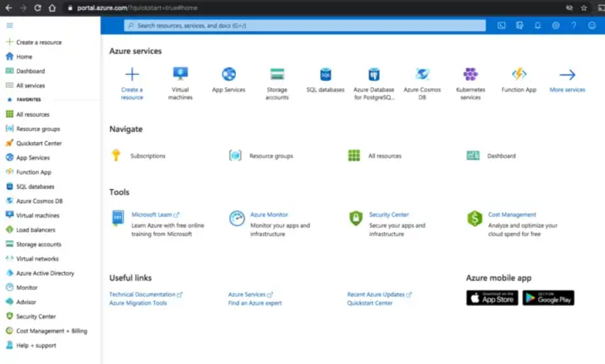This screenshot has width=605, height=364.
Task: Click the Subscriptions key icon
Action: (116, 155)
